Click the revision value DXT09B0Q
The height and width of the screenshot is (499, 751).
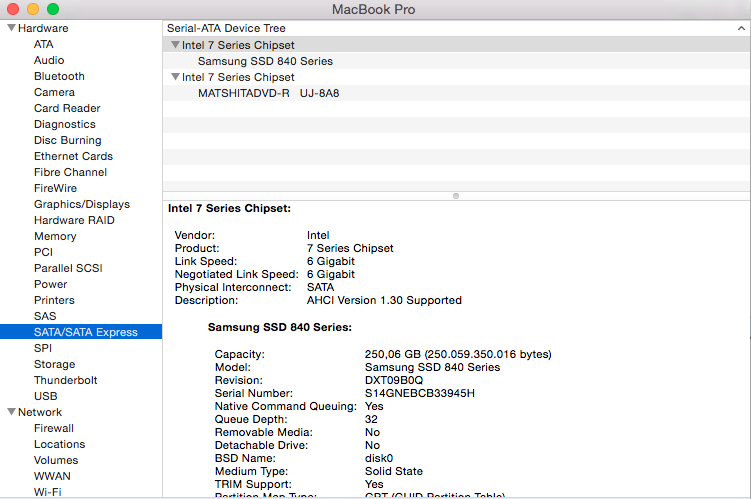click(394, 380)
